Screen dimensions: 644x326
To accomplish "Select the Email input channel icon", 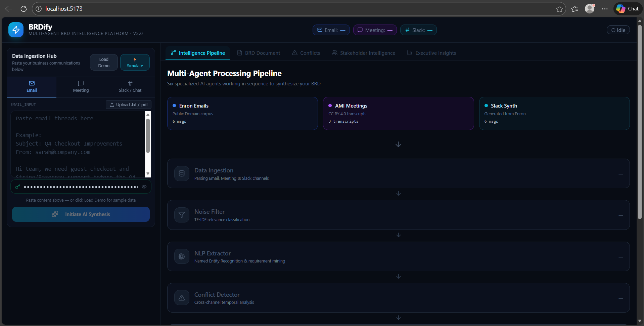I will click(x=31, y=84).
